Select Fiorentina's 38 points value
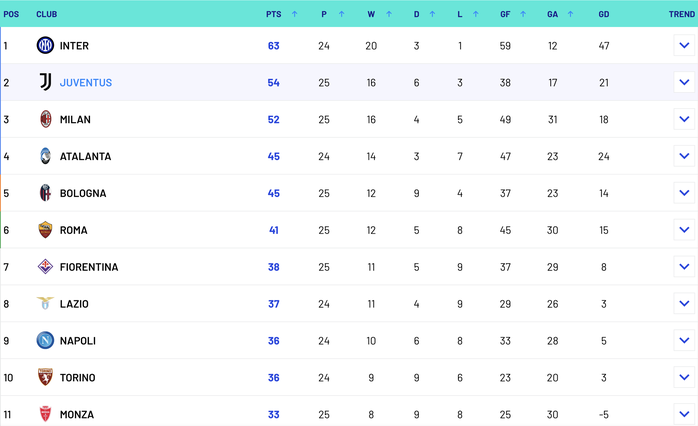698x426 pixels. [x=273, y=267]
